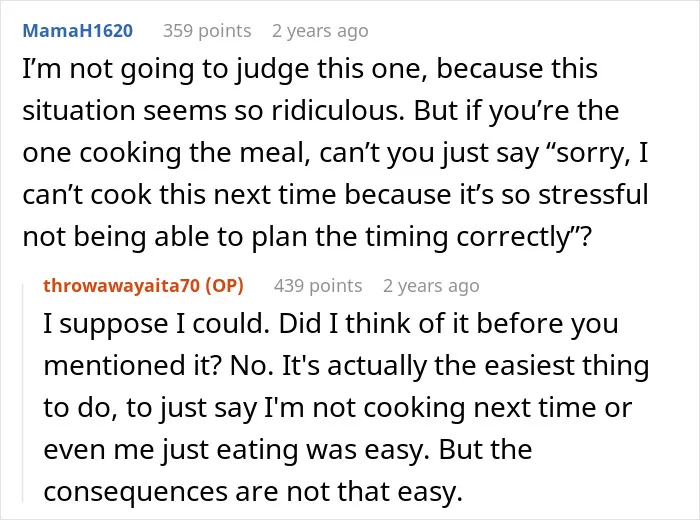Click the line starting 'can't cook this next time'
The height and width of the screenshot is (520, 700).
[x=335, y=195]
